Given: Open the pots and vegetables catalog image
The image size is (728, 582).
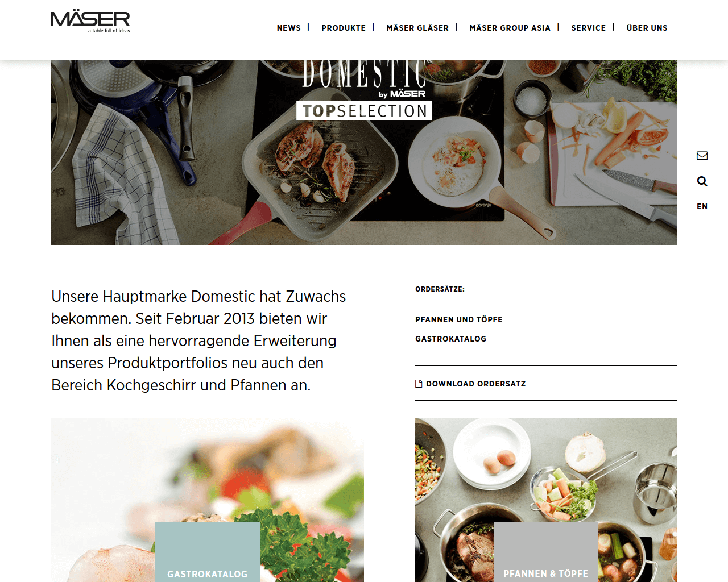Looking at the screenshot, I should point(546,500).
